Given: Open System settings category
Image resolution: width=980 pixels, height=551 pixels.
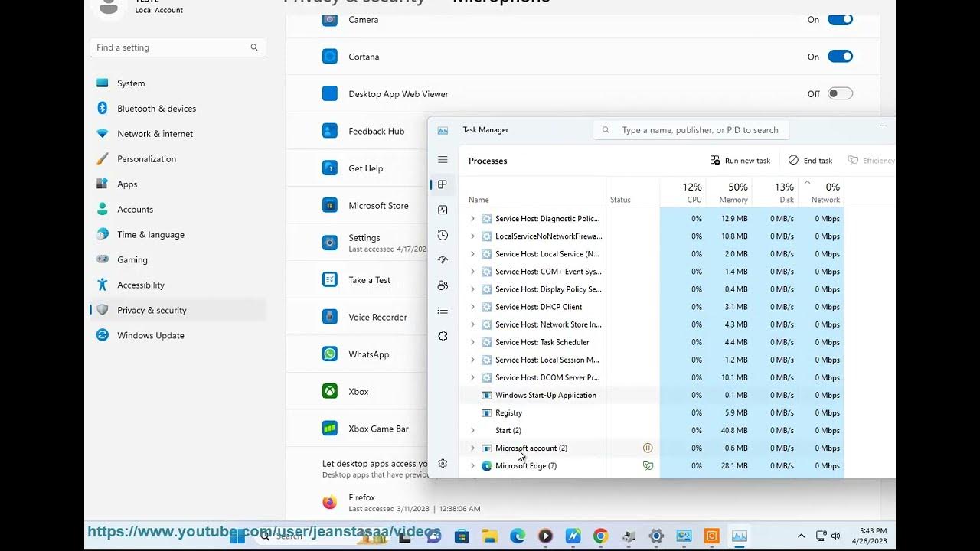Looking at the screenshot, I should tap(178, 83).
